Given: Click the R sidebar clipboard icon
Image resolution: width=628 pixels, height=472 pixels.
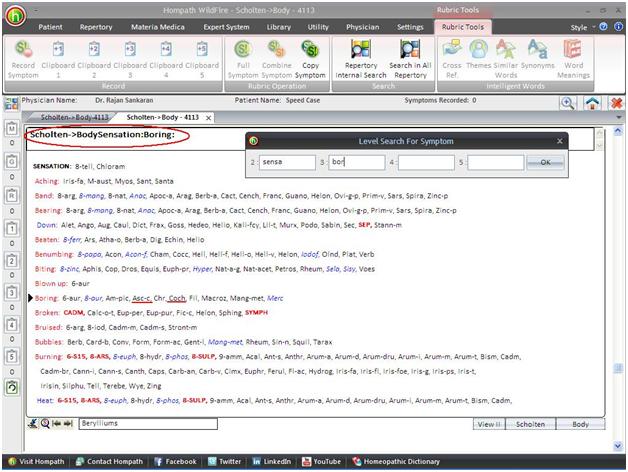Looking at the screenshot, I should (x=12, y=196).
